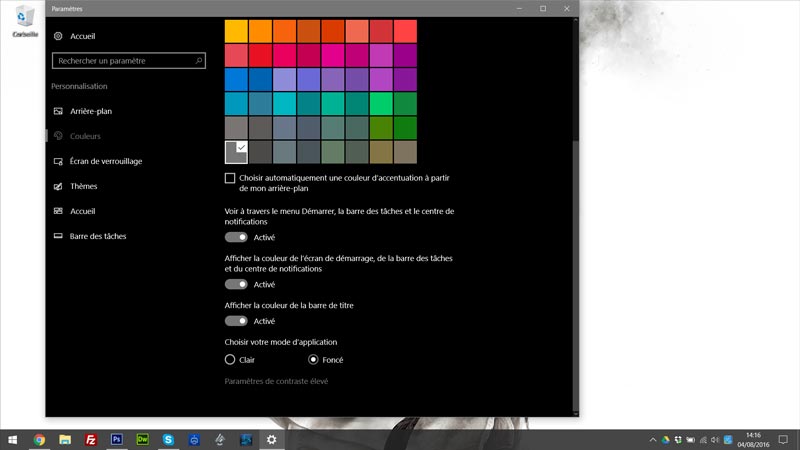This screenshot has width=800, height=450.
Task: Switch to Photoshop in taskbar
Action: coord(116,439)
